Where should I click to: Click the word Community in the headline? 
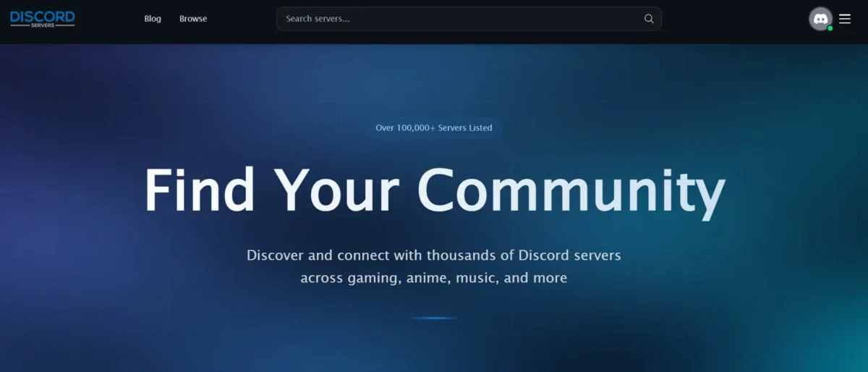(x=571, y=191)
